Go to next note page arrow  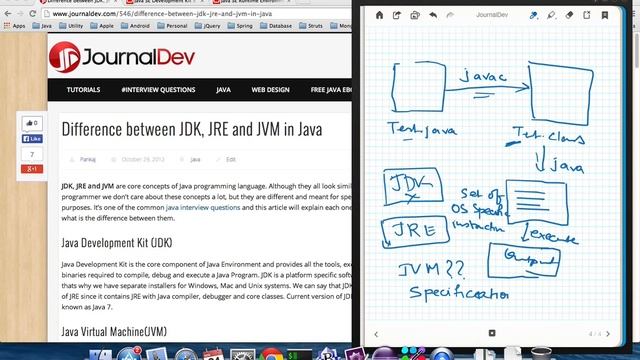tap(608, 334)
